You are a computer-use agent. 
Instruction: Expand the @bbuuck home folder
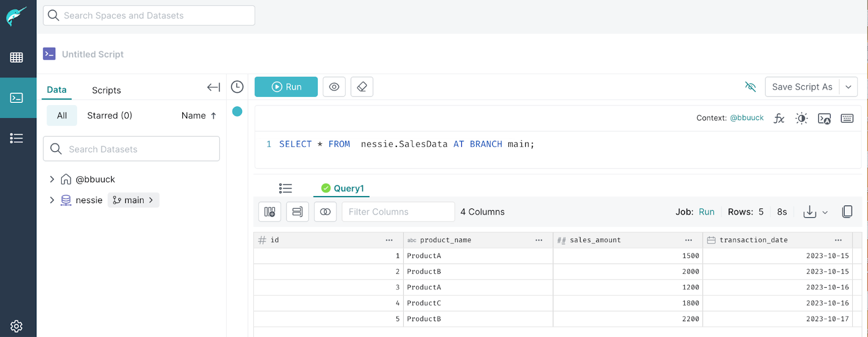point(52,179)
